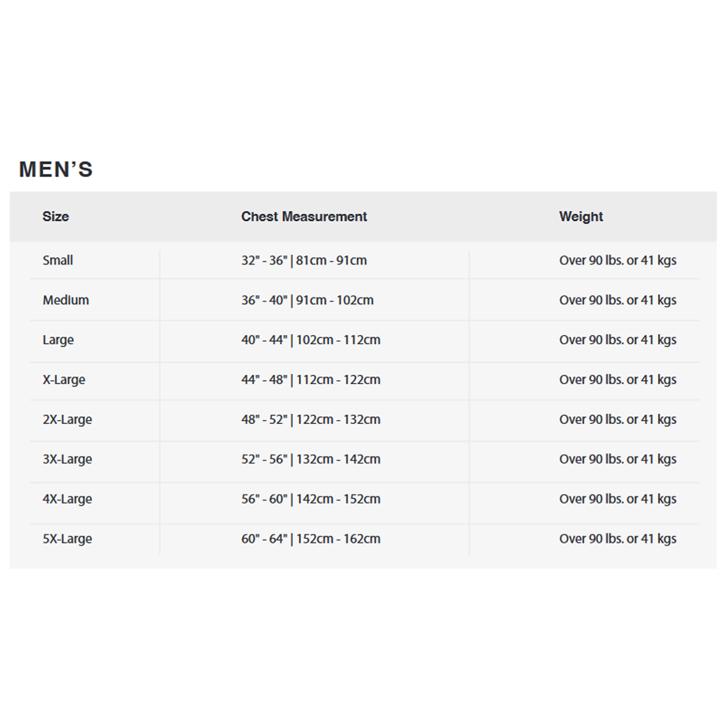
Task: Select the Large size row label
Action: [x=58, y=340]
